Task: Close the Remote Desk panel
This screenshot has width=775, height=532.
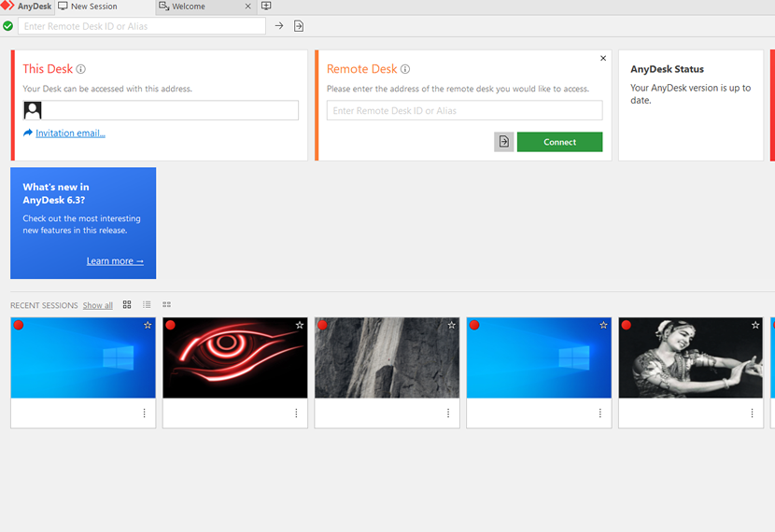Action: [x=603, y=58]
